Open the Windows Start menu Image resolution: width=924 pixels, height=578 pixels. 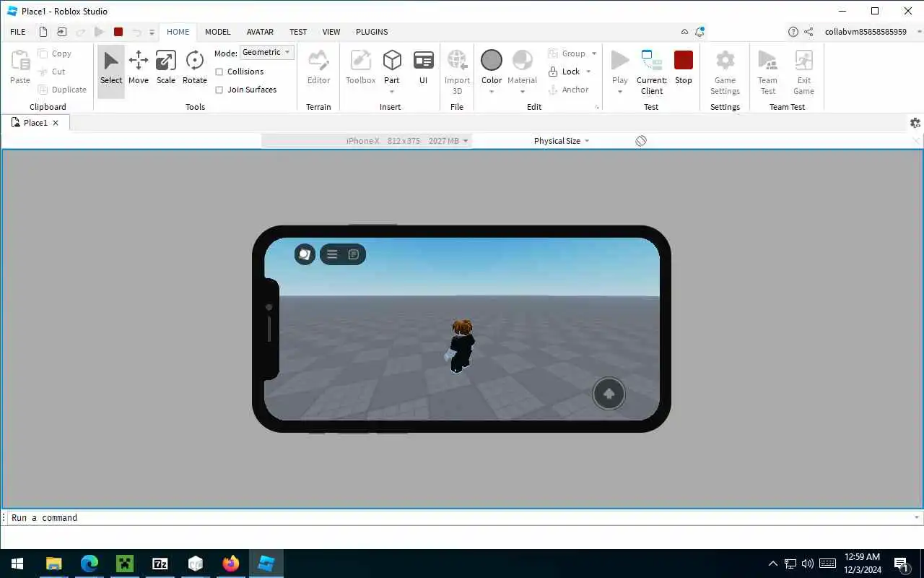point(17,564)
